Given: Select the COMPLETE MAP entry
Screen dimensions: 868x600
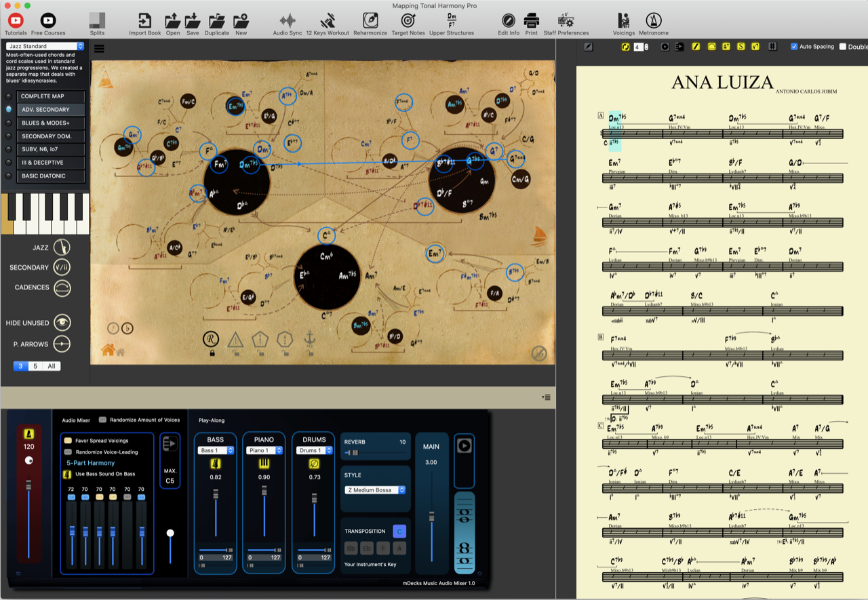Looking at the screenshot, I should 50,96.
